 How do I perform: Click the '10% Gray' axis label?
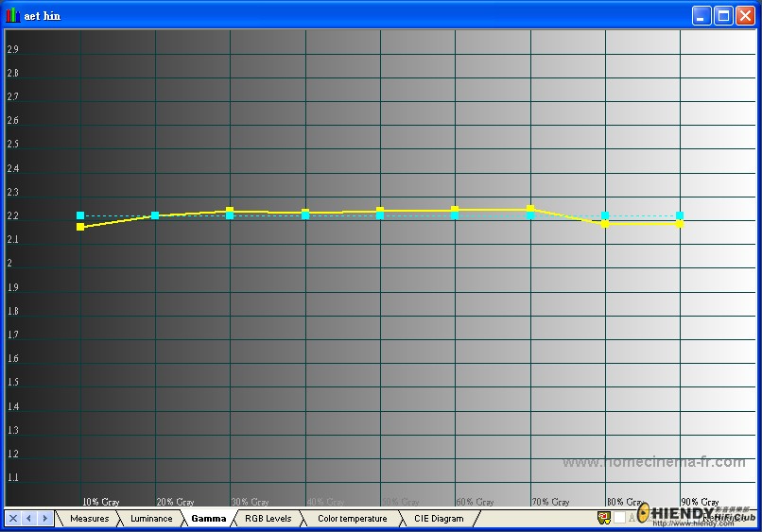click(x=100, y=502)
